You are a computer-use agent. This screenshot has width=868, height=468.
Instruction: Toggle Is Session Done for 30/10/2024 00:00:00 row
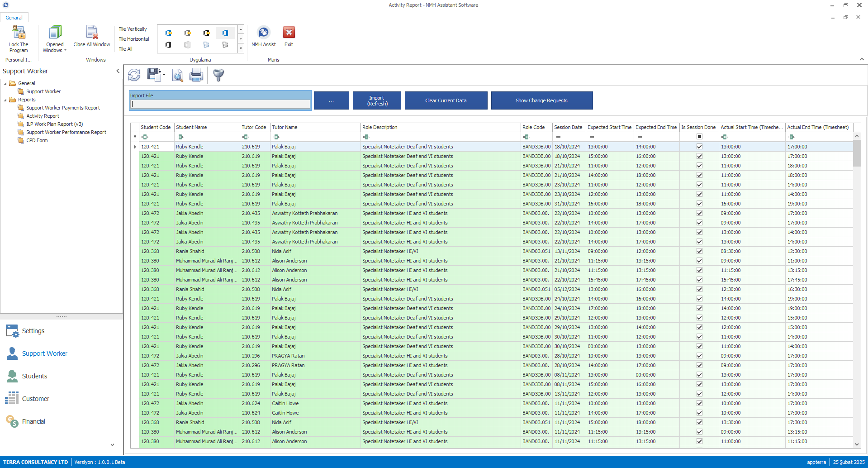pos(699,346)
